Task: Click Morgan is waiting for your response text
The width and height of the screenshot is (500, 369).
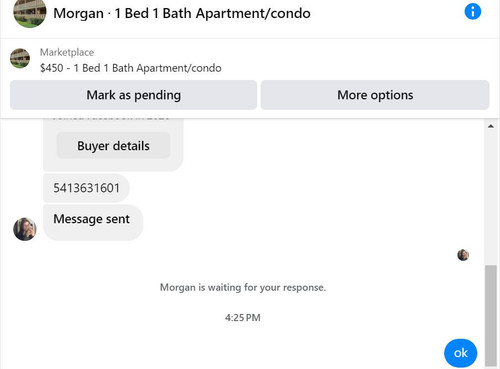Action: coord(243,287)
